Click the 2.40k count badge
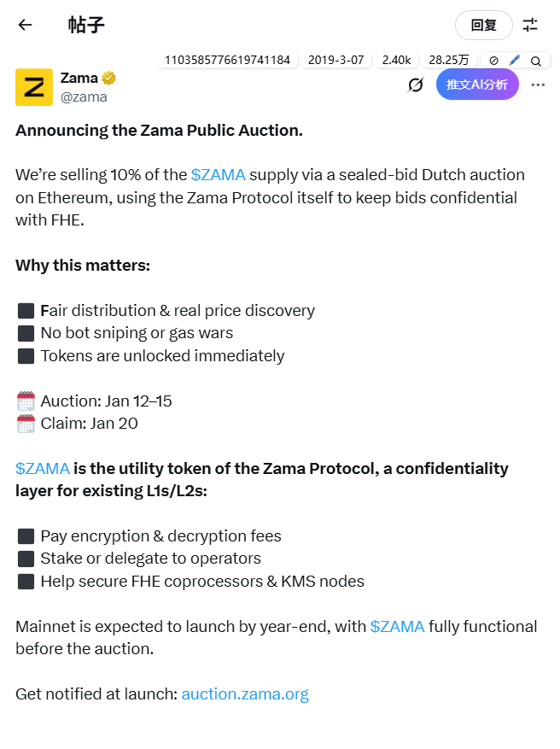Image resolution: width=560 pixels, height=749 pixels. [396, 61]
